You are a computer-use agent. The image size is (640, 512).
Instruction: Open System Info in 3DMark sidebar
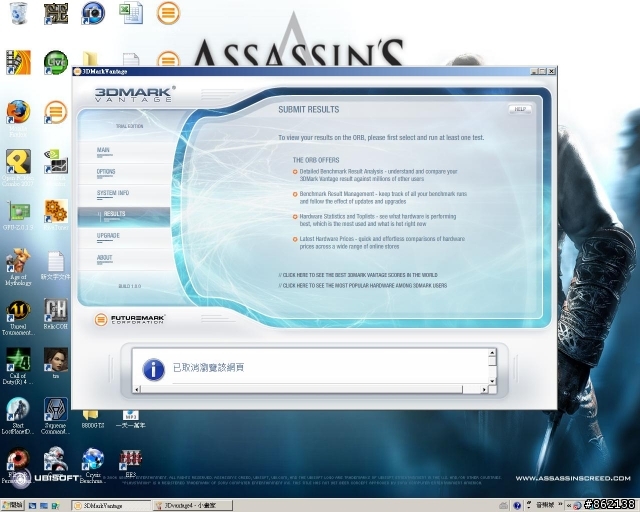(113, 193)
